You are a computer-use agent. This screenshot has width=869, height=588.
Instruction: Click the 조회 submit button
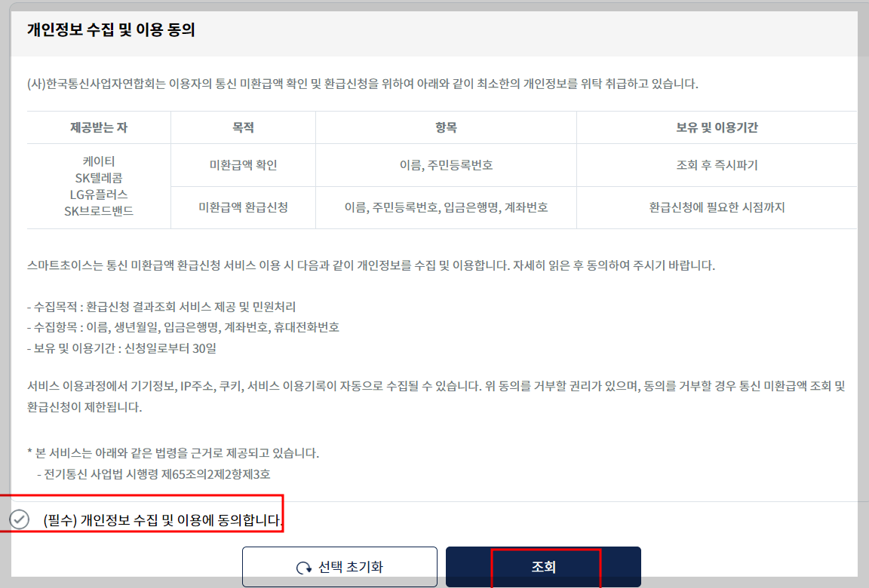(543, 566)
